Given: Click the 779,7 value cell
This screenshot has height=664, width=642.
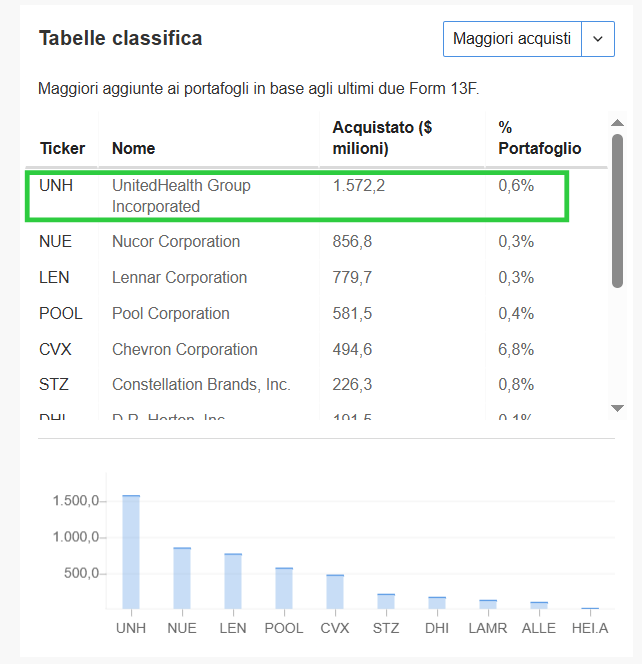Looking at the screenshot, I should (352, 277).
